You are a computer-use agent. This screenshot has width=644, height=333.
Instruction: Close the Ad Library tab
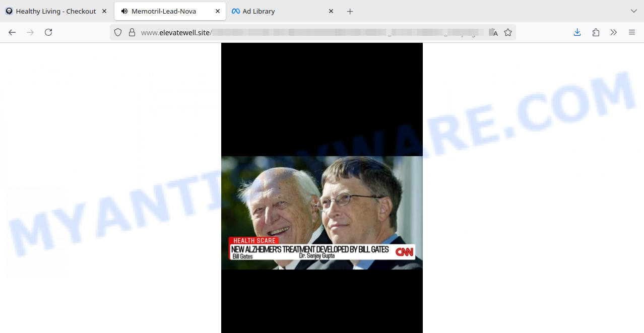[x=331, y=11]
